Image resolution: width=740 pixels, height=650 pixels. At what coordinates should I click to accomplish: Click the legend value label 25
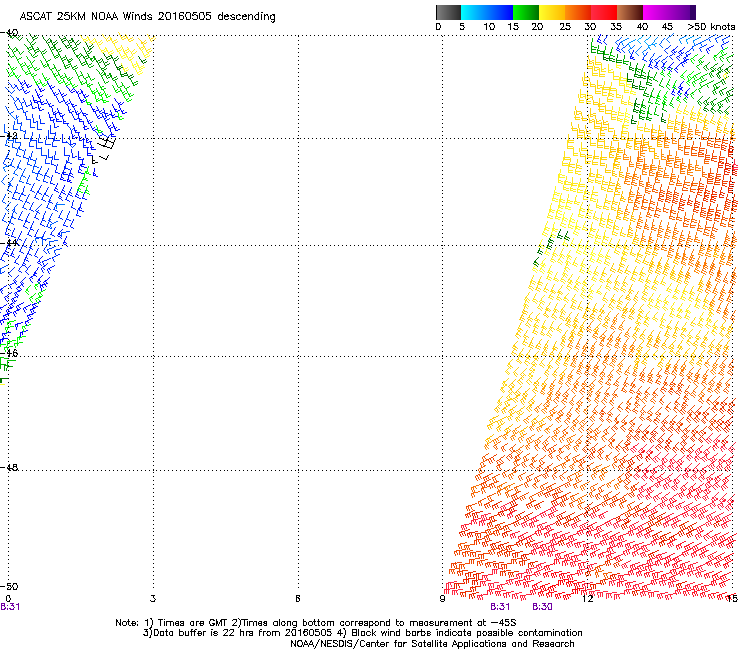pos(565,27)
